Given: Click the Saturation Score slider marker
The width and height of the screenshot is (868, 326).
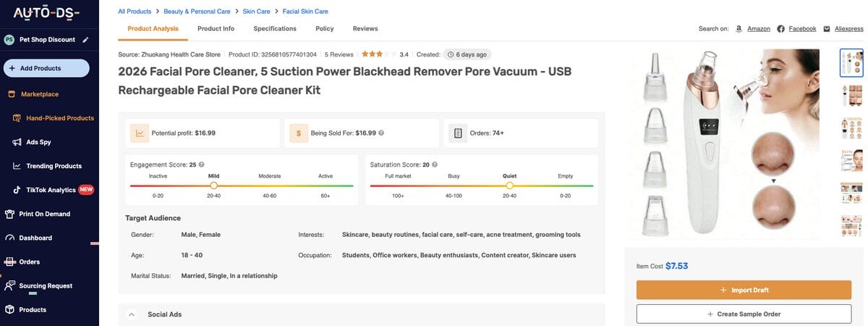Looking at the screenshot, I should click(x=510, y=185).
